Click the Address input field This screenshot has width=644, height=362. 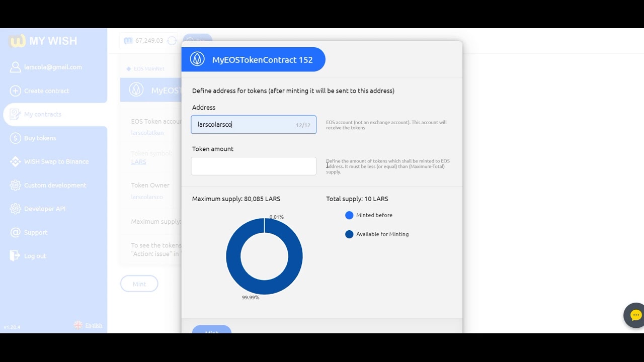click(x=254, y=125)
